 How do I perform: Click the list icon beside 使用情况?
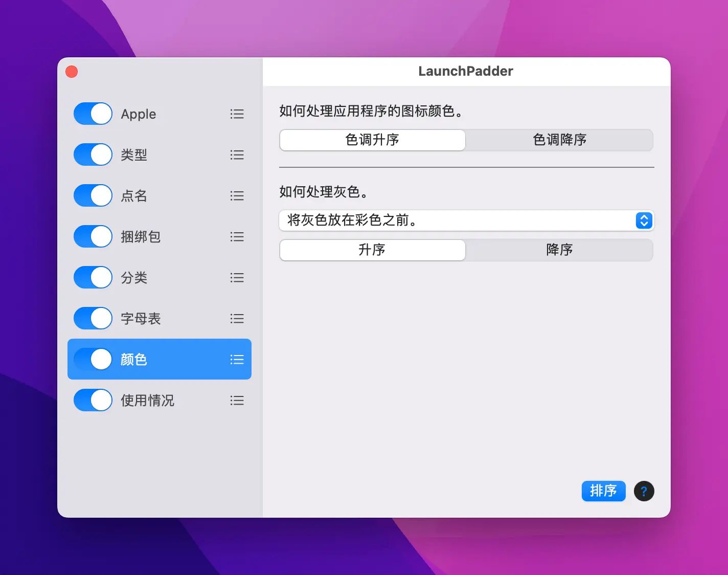tap(237, 401)
